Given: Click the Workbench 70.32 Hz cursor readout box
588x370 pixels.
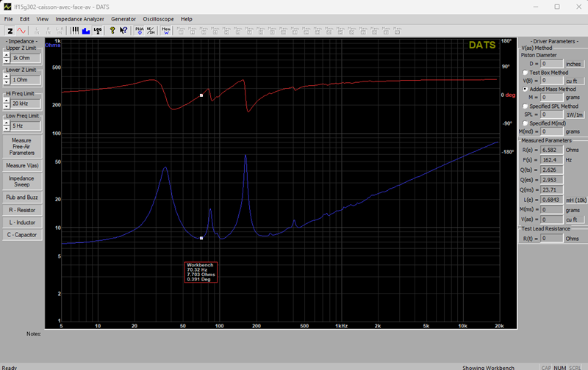Looking at the screenshot, I should click(201, 272).
